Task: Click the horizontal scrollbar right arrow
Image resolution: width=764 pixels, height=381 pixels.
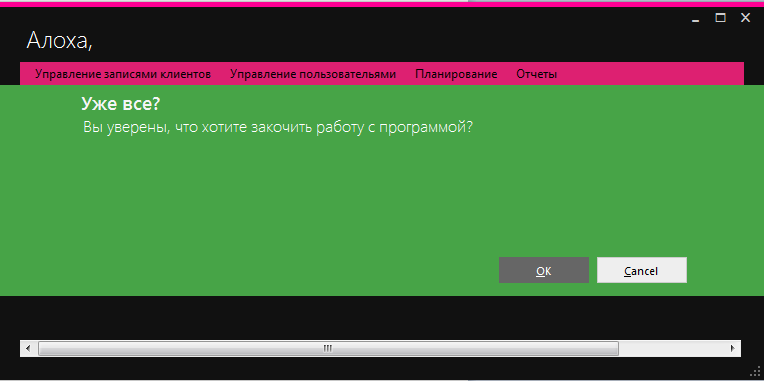Action: click(732, 348)
